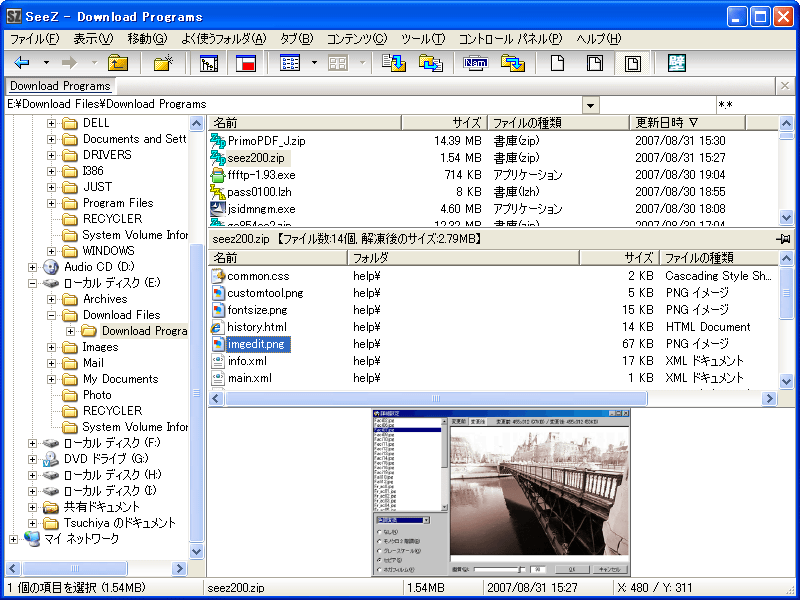Expand the WINDOWS folder node
This screenshot has height=600, width=800.
[x=52, y=251]
